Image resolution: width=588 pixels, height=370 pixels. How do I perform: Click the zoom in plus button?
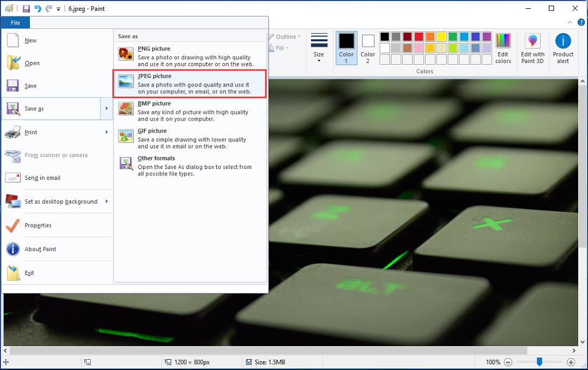571,362
